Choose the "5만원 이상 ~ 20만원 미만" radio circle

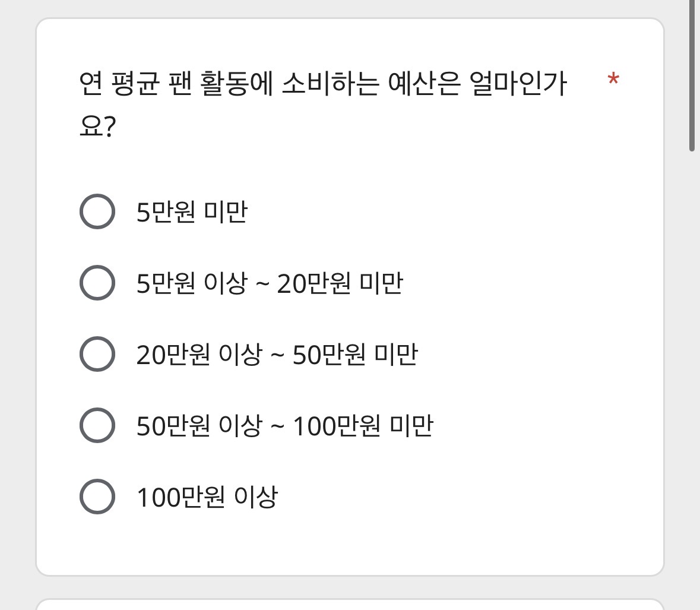[x=97, y=283]
